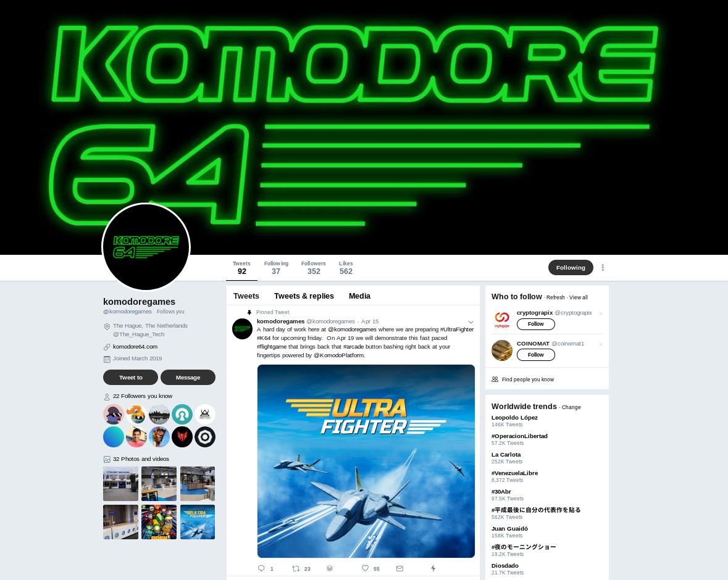Follow the cryptograpix account
Viewport: 728px width, 580px height.
[x=536, y=324]
